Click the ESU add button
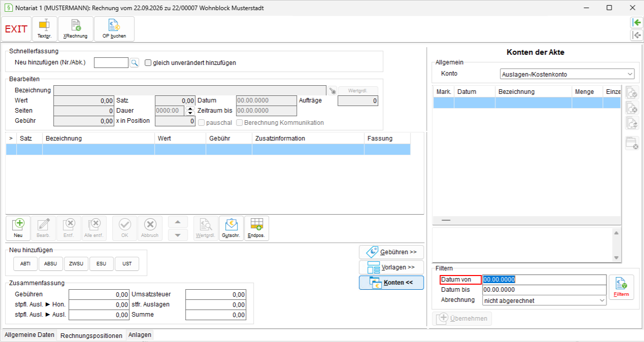 pos(101,264)
